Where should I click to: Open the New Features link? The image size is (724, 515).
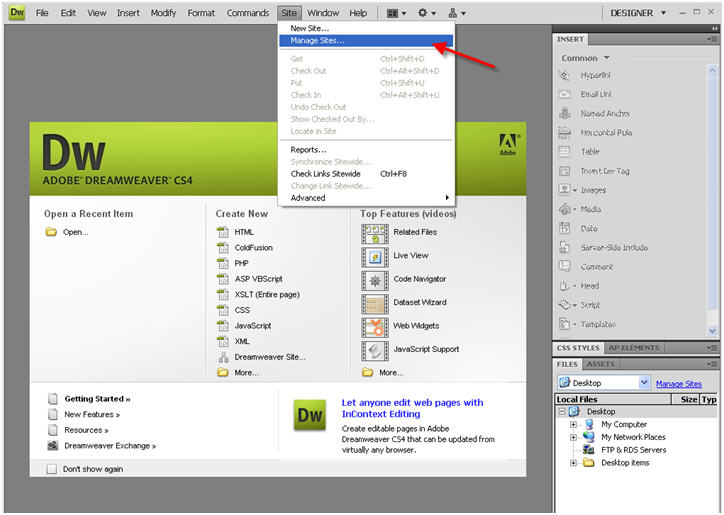tap(92, 415)
